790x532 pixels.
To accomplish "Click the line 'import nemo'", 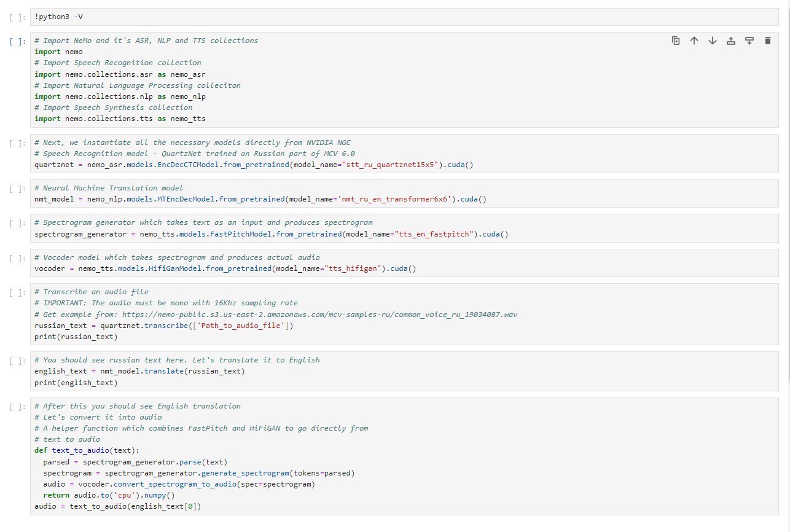I will [58, 52].
